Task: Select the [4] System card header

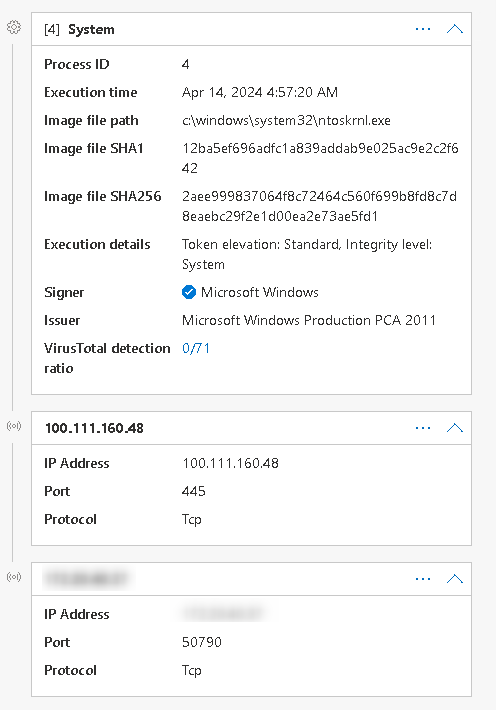Action: pyautogui.click(x=251, y=29)
